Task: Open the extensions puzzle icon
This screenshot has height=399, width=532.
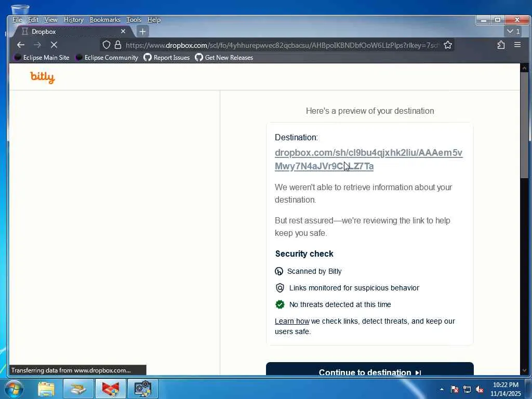Action: click(x=501, y=45)
